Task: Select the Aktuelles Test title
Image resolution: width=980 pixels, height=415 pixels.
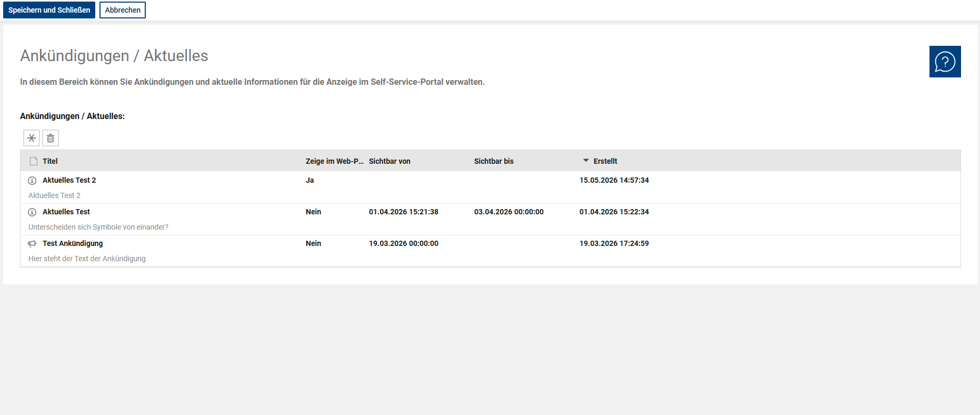Action: click(66, 212)
